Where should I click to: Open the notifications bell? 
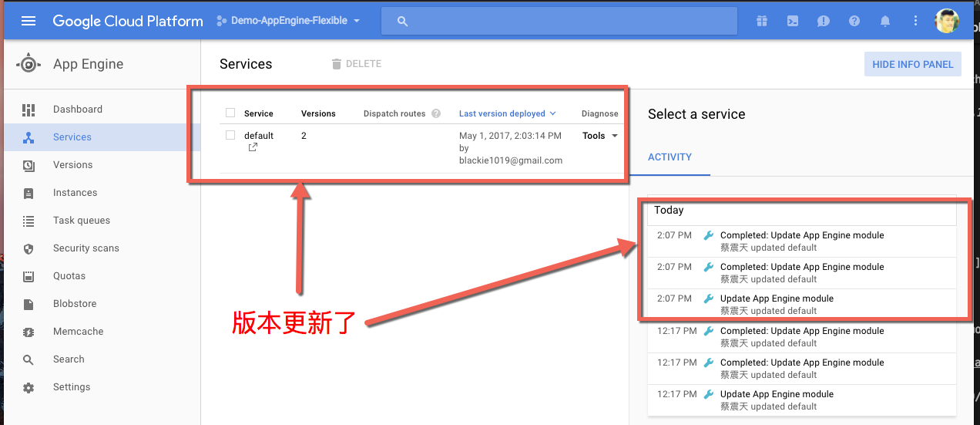point(885,21)
